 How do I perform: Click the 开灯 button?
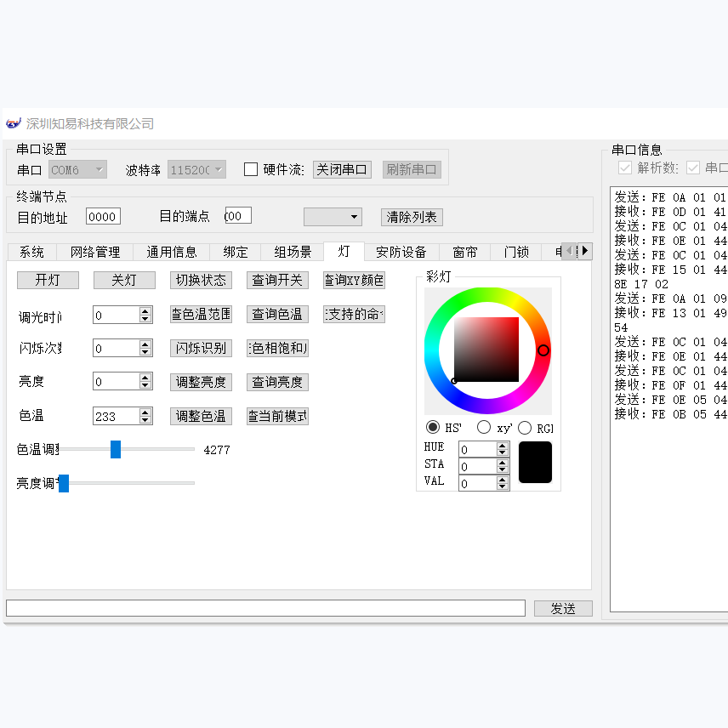48,280
